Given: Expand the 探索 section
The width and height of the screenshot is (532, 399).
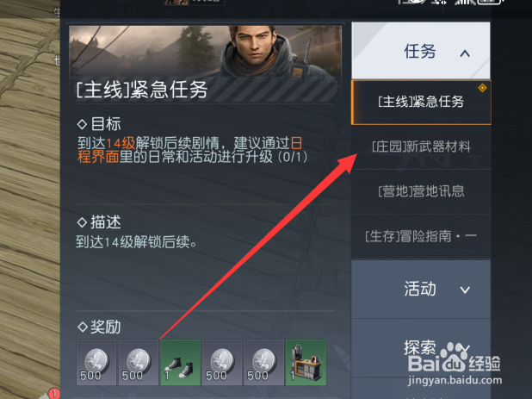Looking at the screenshot, I should coord(421,347).
